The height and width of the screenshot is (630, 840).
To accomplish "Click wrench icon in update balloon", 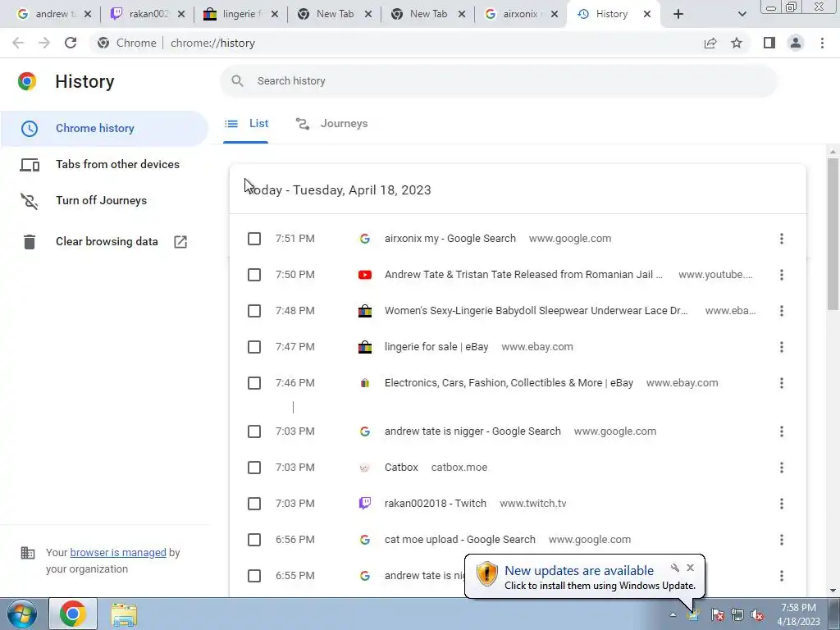I will pyautogui.click(x=675, y=568).
